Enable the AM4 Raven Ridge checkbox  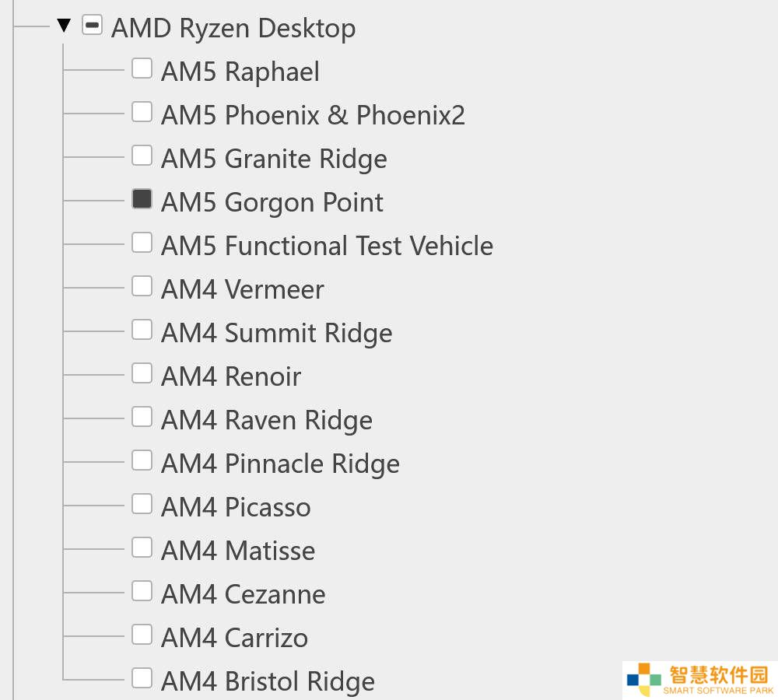click(142, 417)
